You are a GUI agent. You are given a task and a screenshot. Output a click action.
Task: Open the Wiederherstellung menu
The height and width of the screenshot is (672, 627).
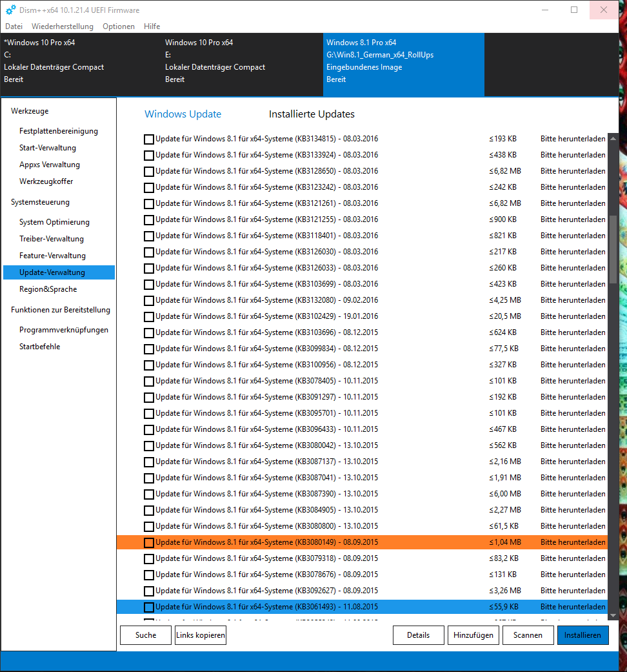pos(63,26)
